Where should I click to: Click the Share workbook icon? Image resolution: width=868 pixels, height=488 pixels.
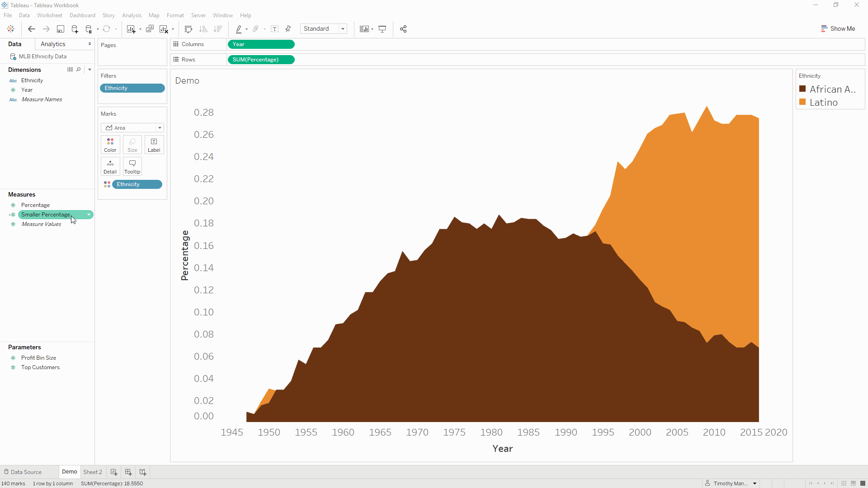click(x=403, y=29)
